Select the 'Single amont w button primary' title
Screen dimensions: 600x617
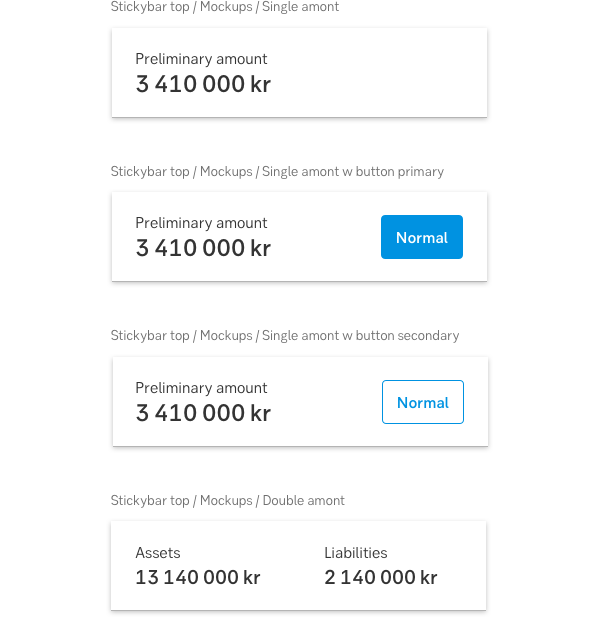point(277,171)
